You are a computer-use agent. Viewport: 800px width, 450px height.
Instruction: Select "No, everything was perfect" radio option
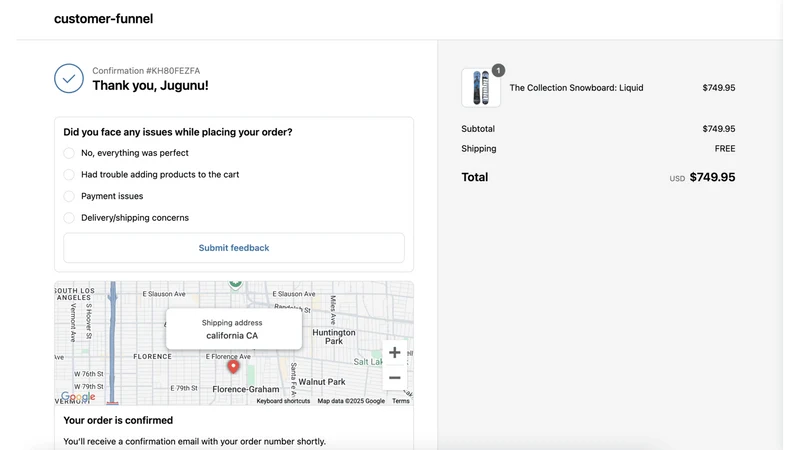pyautogui.click(x=69, y=153)
